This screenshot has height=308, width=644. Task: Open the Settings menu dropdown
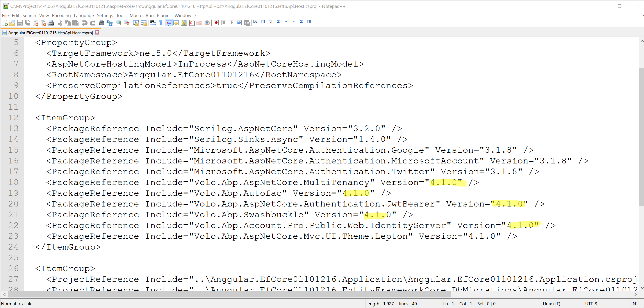pyautogui.click(x=105, y=16)
